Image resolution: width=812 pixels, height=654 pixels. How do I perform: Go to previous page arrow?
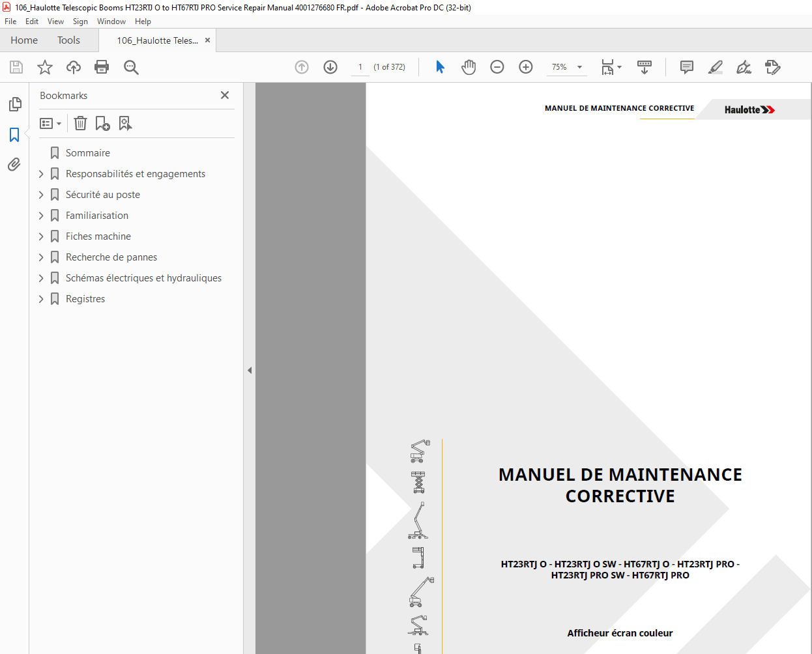coord(302,67)
